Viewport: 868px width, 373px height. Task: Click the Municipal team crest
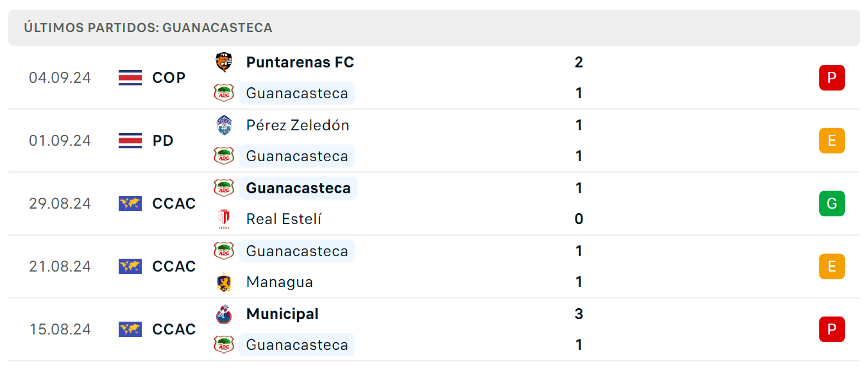[x=224, y=314]
